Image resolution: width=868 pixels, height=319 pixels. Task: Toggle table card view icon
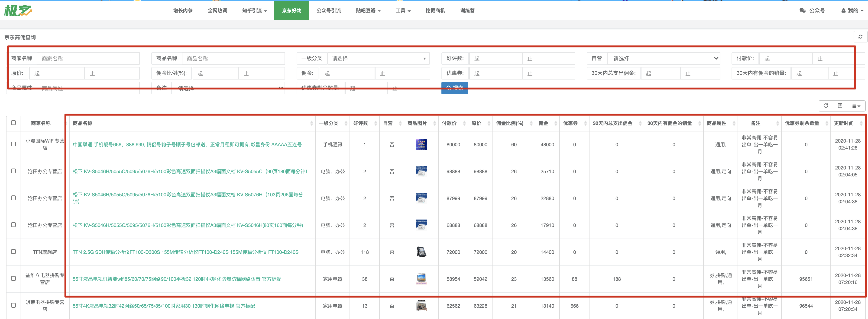tap(840, 106)
